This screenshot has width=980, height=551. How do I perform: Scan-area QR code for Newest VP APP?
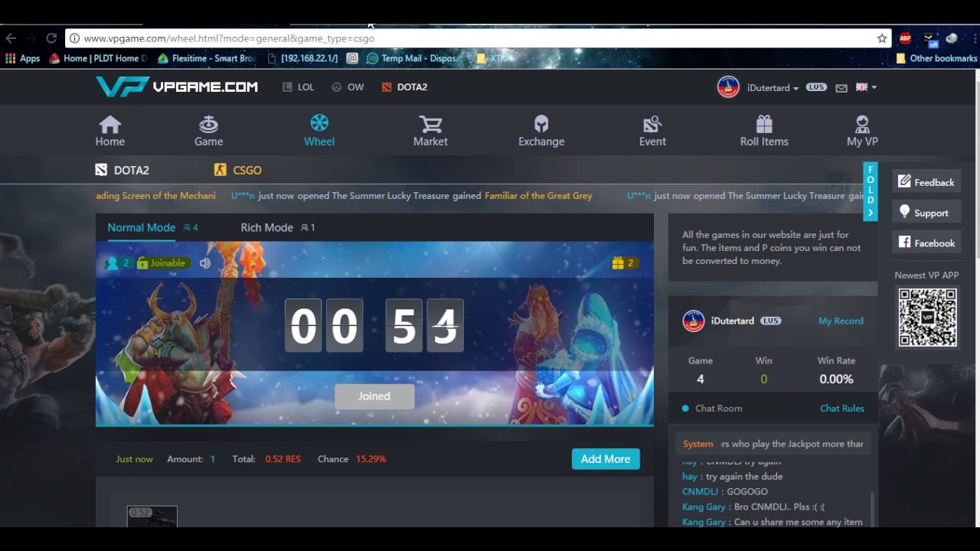927,318
